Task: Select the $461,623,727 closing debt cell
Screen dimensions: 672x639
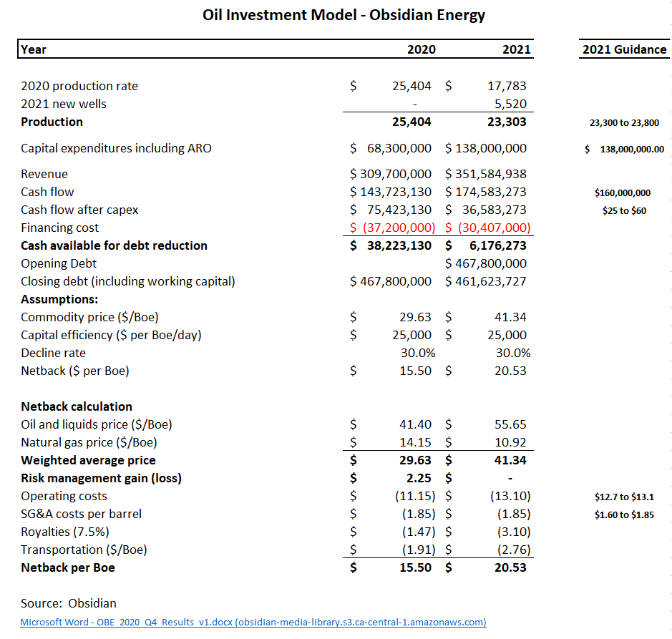Action: pos(485,281)
